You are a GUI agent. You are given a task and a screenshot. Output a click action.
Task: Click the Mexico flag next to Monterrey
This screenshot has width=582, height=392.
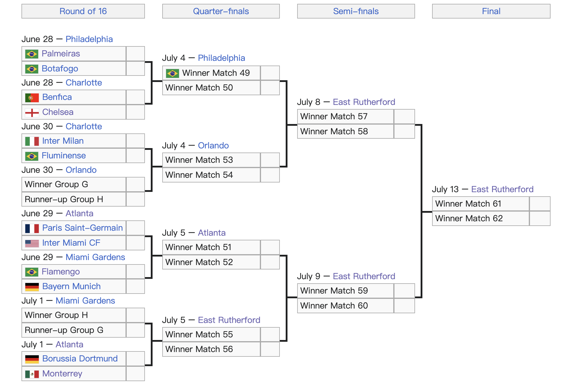(32, 374)
